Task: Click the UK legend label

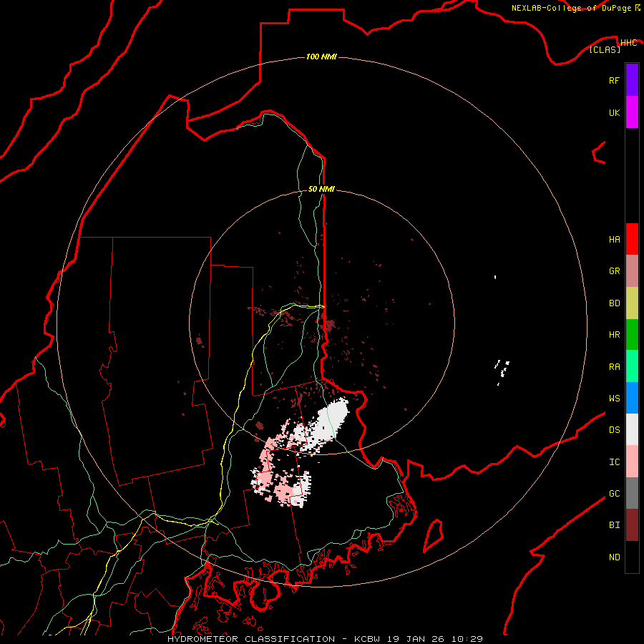Action: [614, 112]
